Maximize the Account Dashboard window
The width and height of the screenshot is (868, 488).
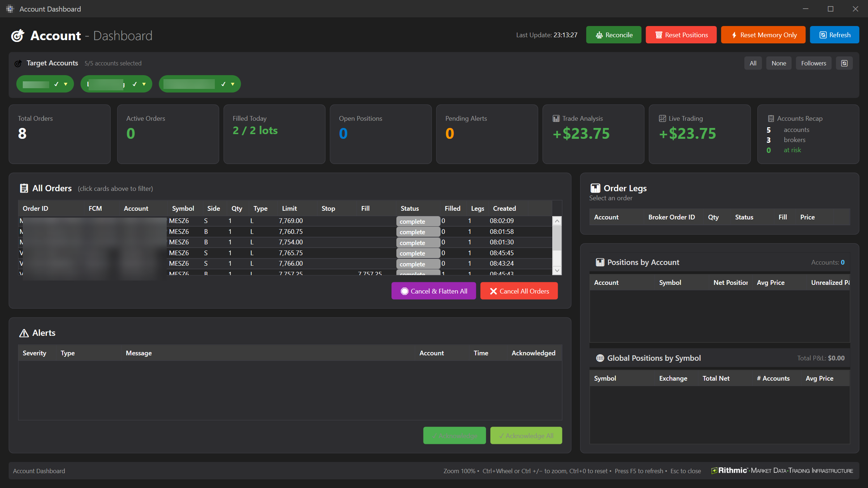coord(830,9)
